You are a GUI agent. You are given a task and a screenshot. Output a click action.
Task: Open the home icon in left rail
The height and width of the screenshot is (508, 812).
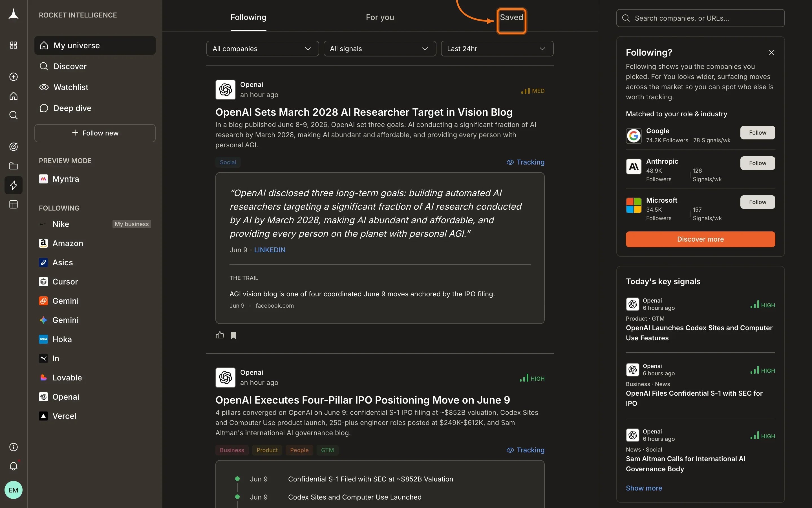(14, 96)
